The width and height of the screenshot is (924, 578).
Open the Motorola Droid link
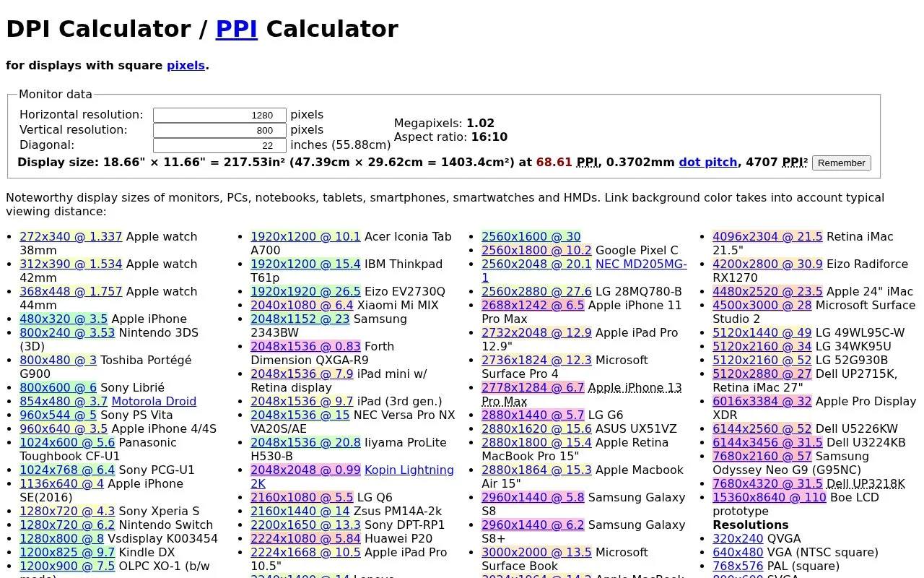154,401
